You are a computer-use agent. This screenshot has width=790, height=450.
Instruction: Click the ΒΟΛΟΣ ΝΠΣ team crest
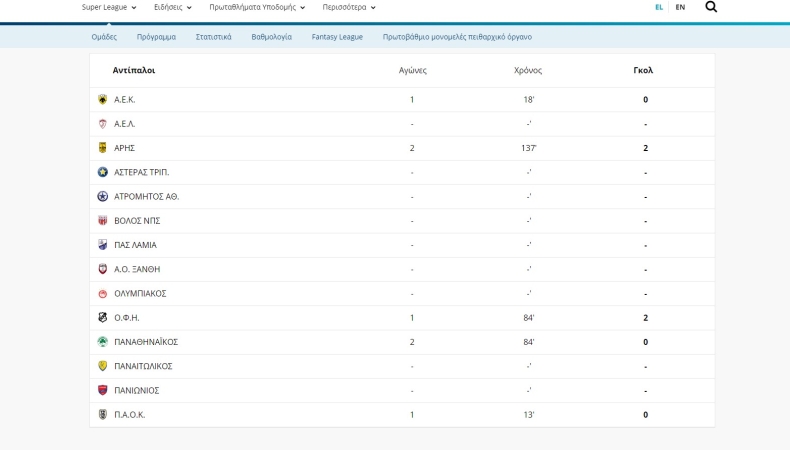click(x=103, y=220)
